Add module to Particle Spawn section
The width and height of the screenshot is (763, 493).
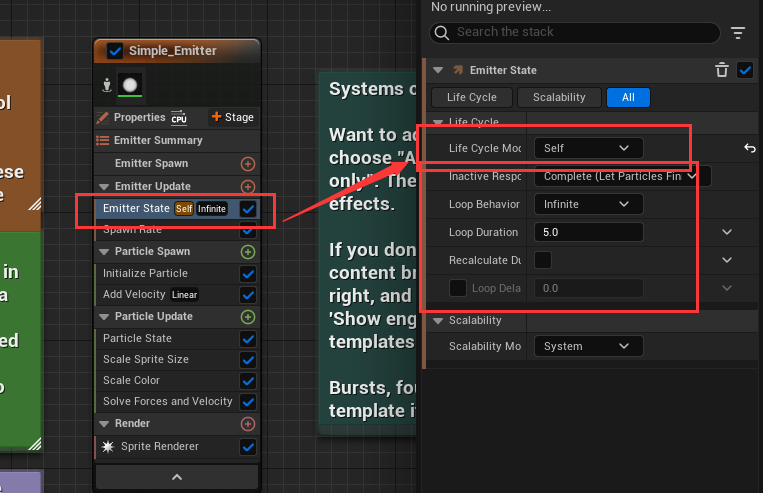click(x=248, y=252)
